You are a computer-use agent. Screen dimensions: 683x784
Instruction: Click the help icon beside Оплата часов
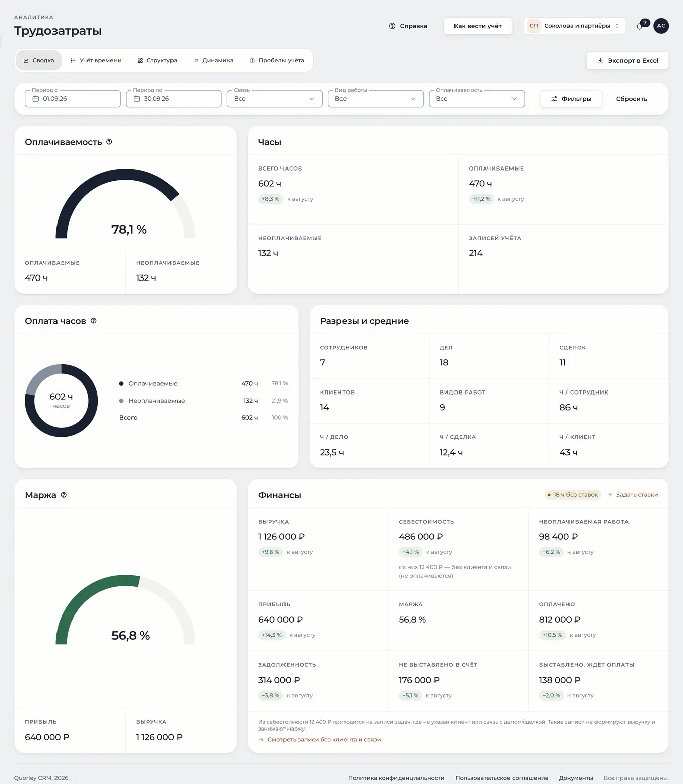pyautogui.click(x=94, y=321)
